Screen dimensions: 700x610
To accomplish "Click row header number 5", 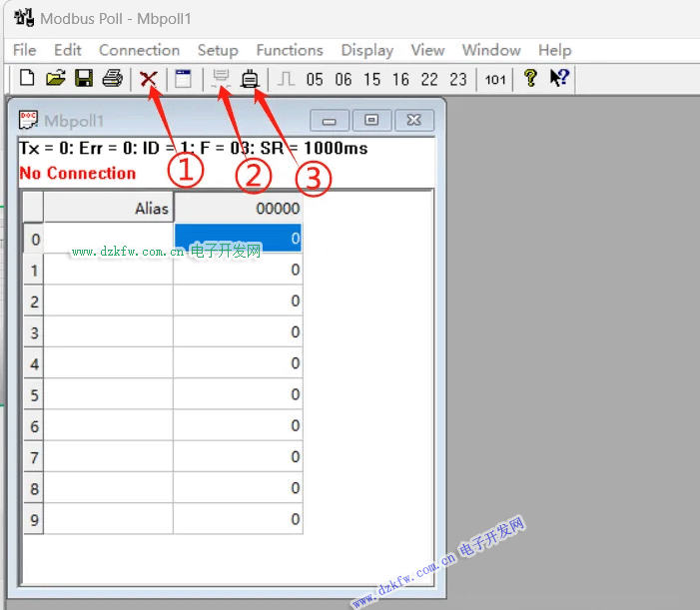I will pyautogui.click(x=34, y=394).
